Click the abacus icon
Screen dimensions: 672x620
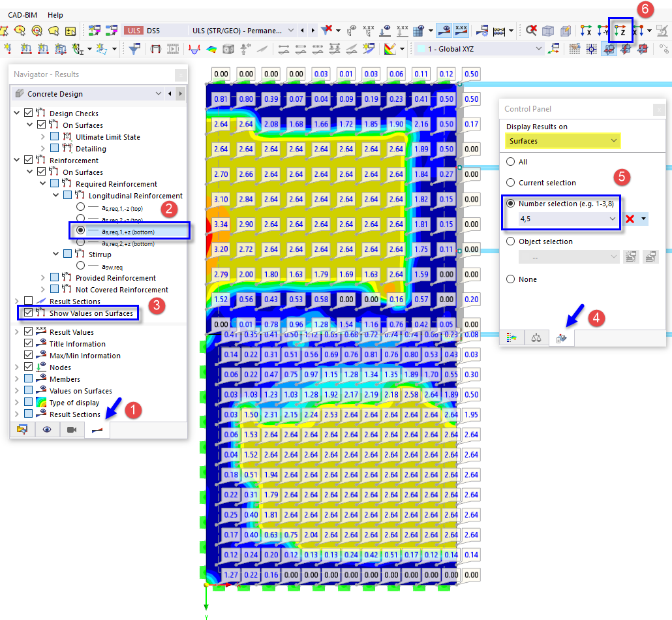499,31
